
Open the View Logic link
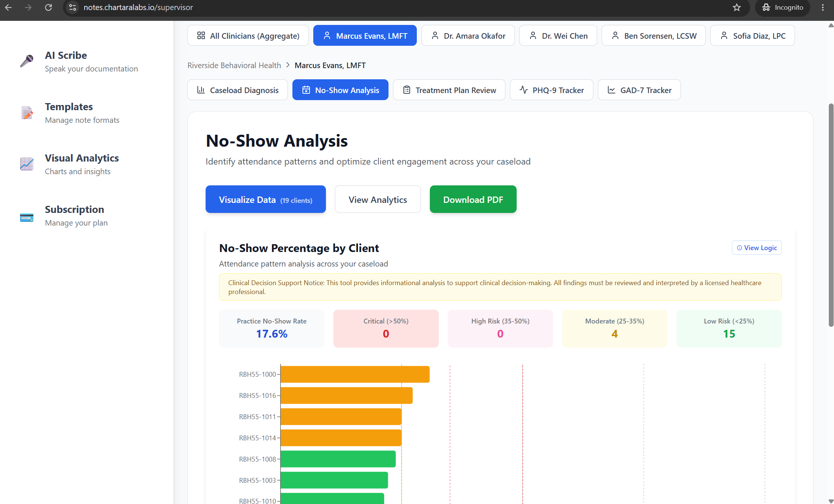[757, 248]
